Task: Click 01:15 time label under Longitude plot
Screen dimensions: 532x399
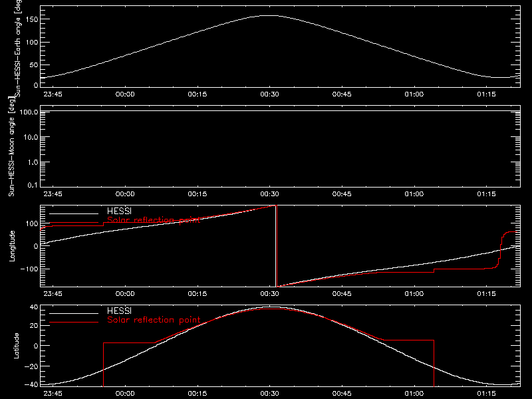Action: click(x=487, y=294)
